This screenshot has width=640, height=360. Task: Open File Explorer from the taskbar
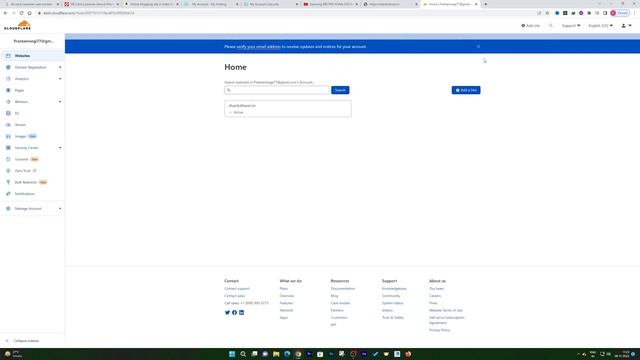pyautogui.click(x=276, y=354)
